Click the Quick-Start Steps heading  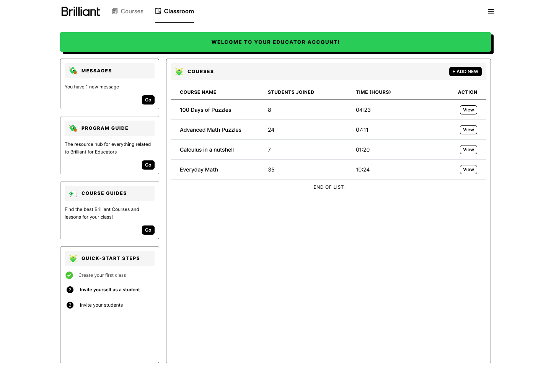(111, 258)
